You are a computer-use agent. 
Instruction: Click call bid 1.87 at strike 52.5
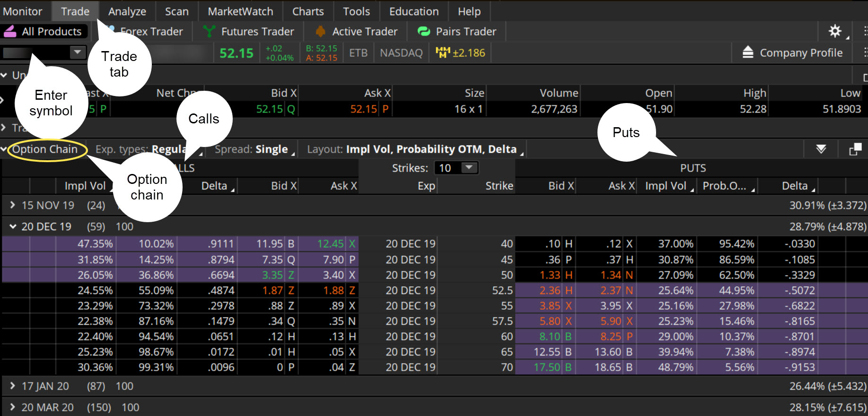coord(273,290)
